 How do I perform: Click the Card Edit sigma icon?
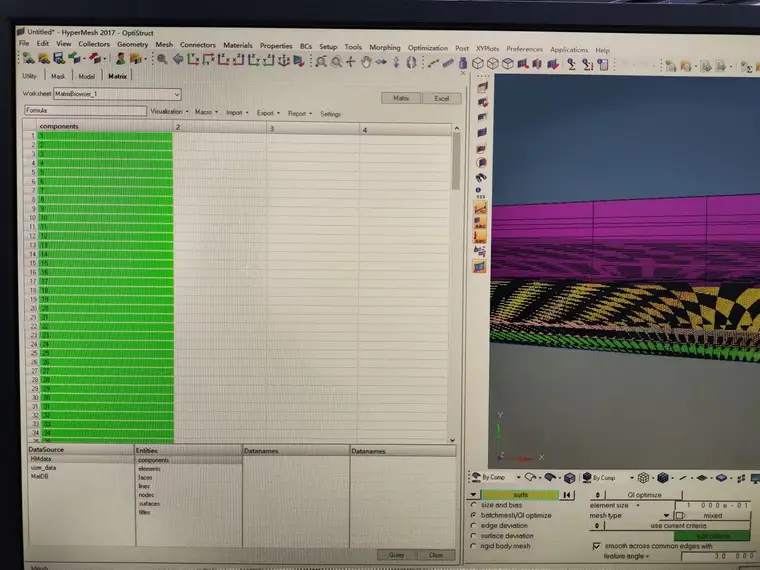tap(572, 64)
